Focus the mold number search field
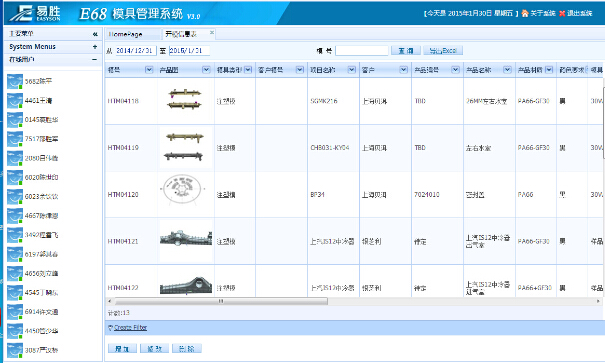The width and height of the screenshot is (605, 363). tap(362, 51)
